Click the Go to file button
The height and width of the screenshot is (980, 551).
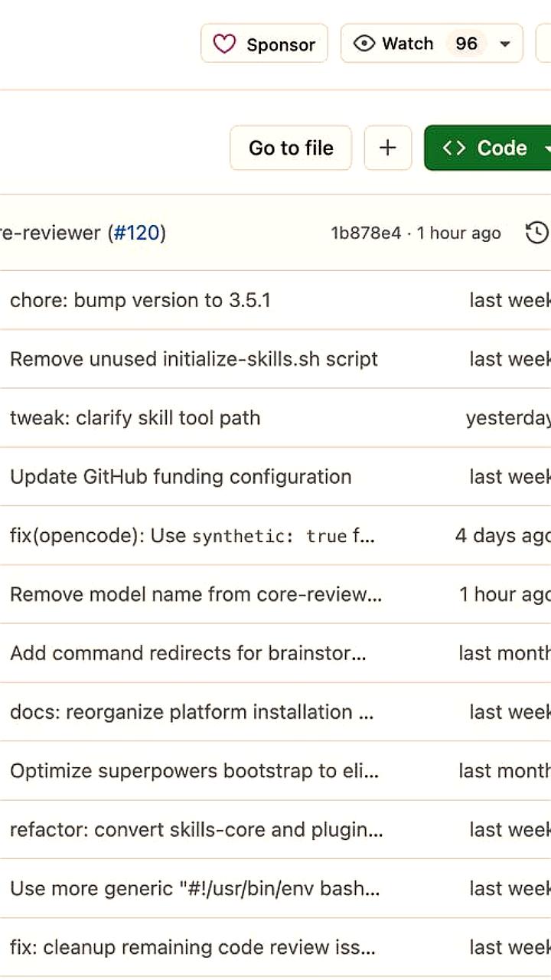click(x=290, y=148)
